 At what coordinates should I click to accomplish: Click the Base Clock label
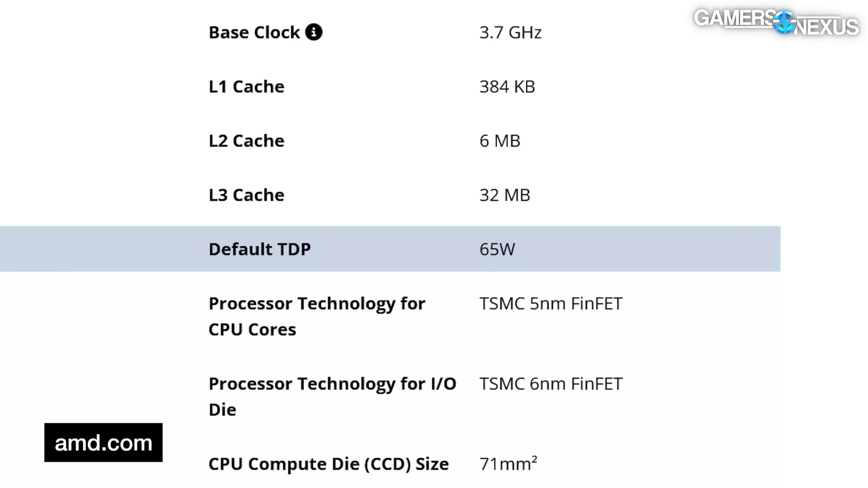[x=254, y=33]
